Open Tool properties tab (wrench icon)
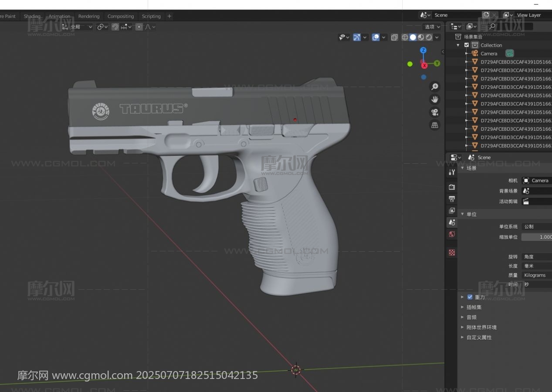Image resolution: width=552 pixels, height=392 pixels. 452,172
